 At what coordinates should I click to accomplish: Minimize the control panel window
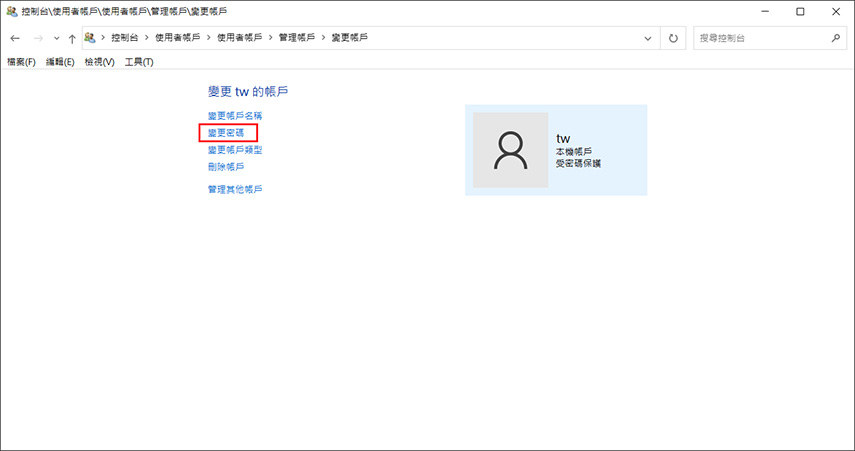click(765, 11)
